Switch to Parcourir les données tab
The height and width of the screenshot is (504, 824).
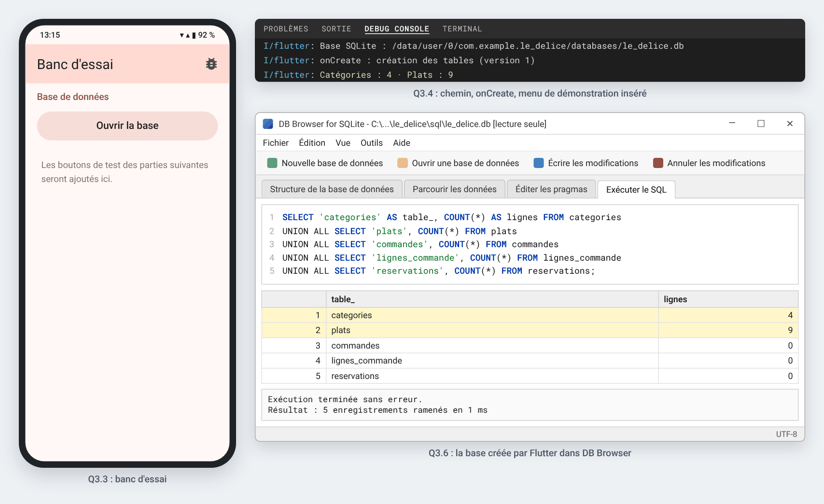click(x=455, y=189)
